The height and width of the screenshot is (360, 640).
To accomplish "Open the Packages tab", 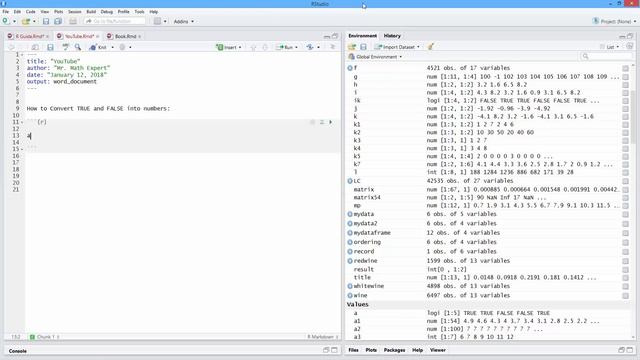I will pos(394,350).
